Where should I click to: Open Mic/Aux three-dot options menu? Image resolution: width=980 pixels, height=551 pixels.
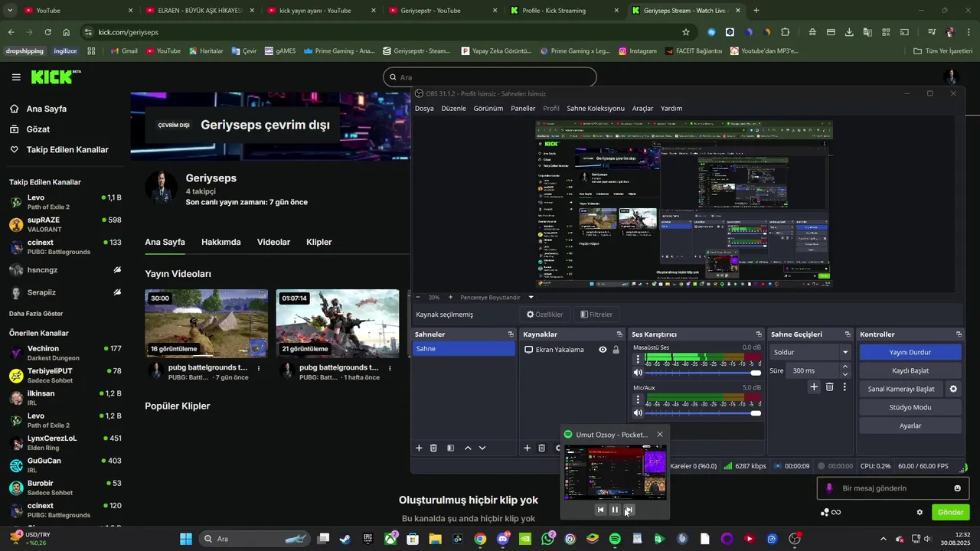click(638, 399)
